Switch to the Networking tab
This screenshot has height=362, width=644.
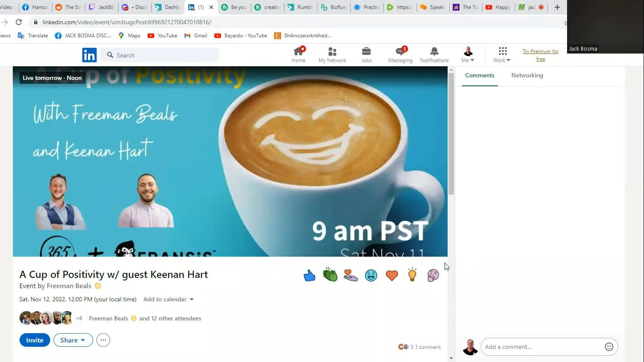(527, 75)
